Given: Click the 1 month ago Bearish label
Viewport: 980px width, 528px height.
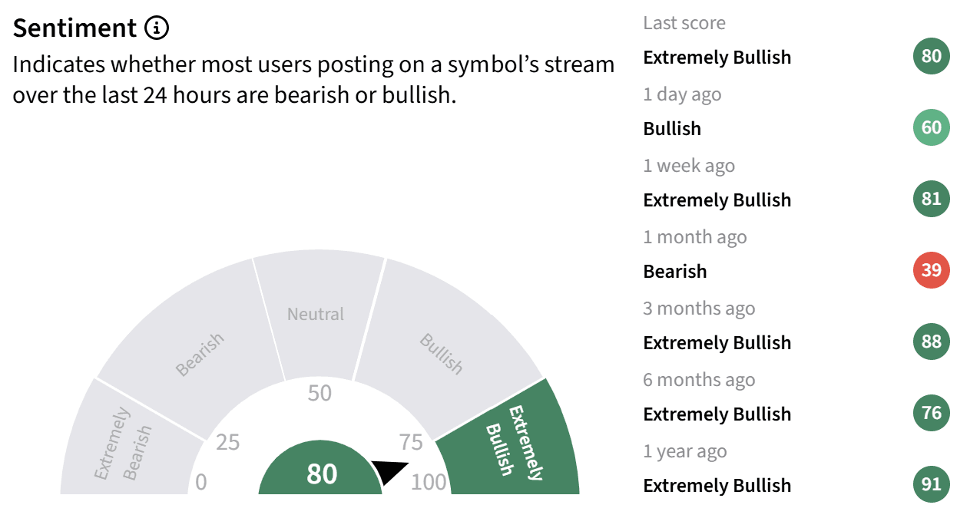Looking at the screenshot, I should coord(675,271).
